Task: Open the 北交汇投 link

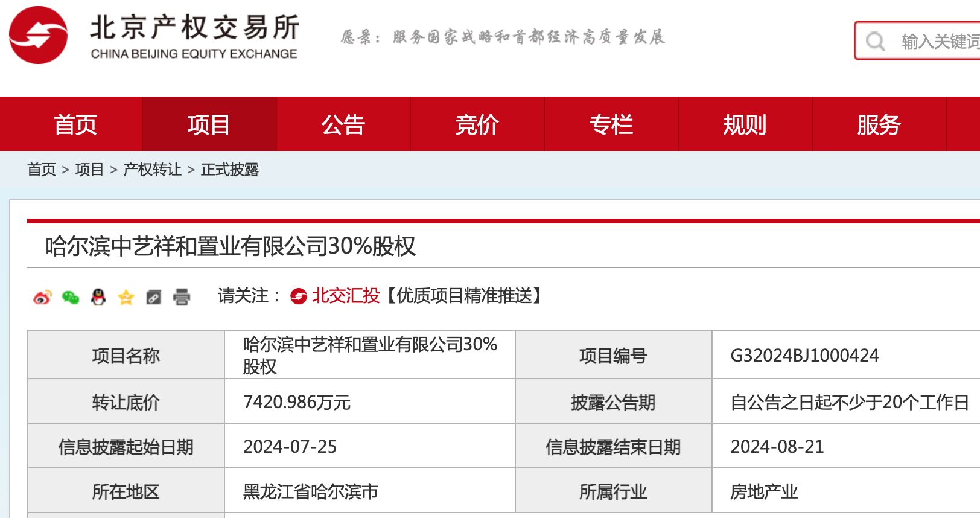Action: 346,296
